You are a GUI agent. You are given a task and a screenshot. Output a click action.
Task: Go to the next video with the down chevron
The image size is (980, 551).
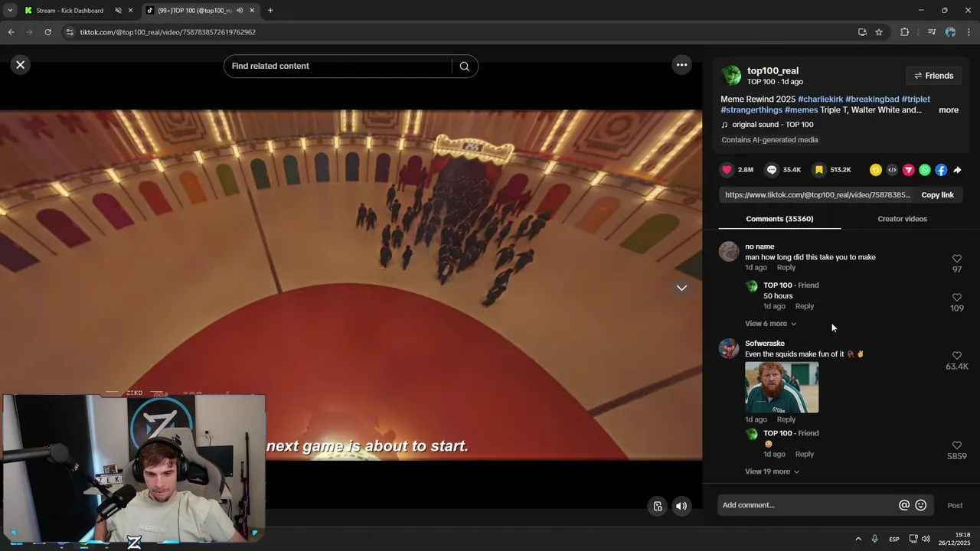[x=681, y=288]
